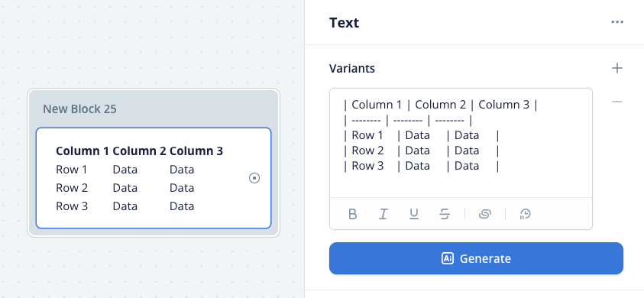This screenshot has width=644, height=298.
Task: Apply strikethrough formatting icon
Action: pyautogui.click(x=445, y=214)
